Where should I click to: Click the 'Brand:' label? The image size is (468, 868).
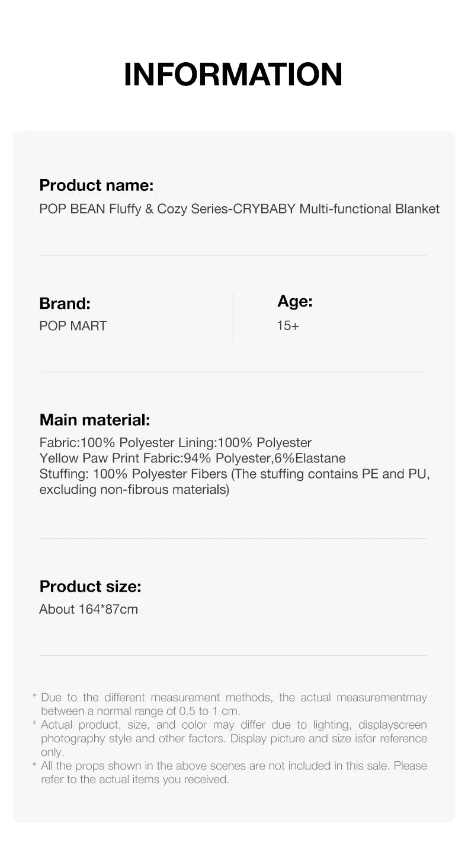click(65, 304)
